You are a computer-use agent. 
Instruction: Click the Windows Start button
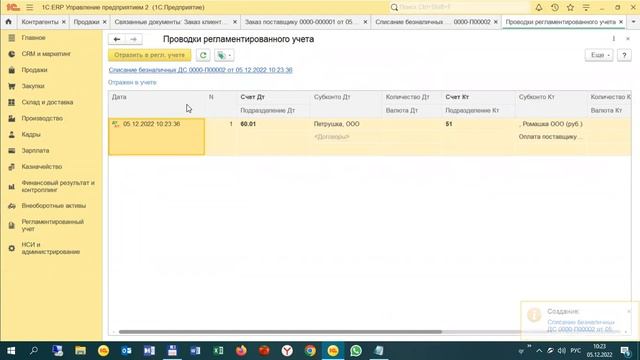pyautogui.click(x=11, y=351)
